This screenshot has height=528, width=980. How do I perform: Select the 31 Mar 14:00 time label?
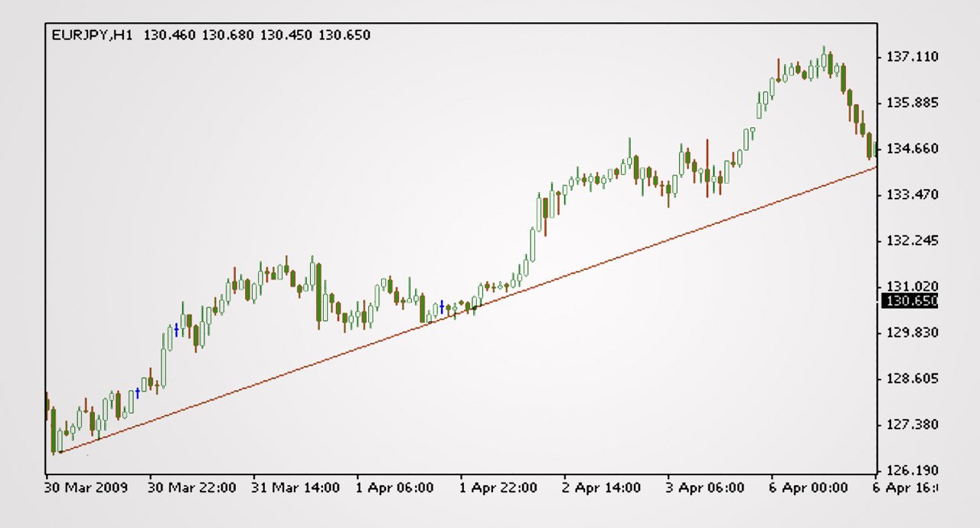tap(296, 487)
